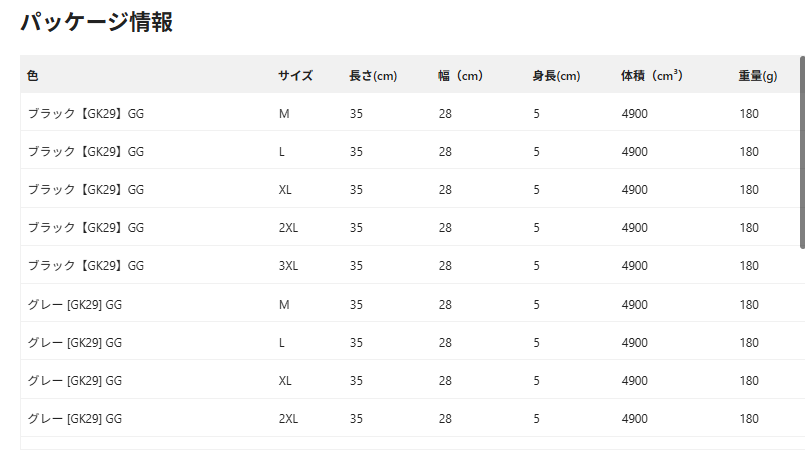
Task: Click the 色 column header
Action: click(33, 76)
